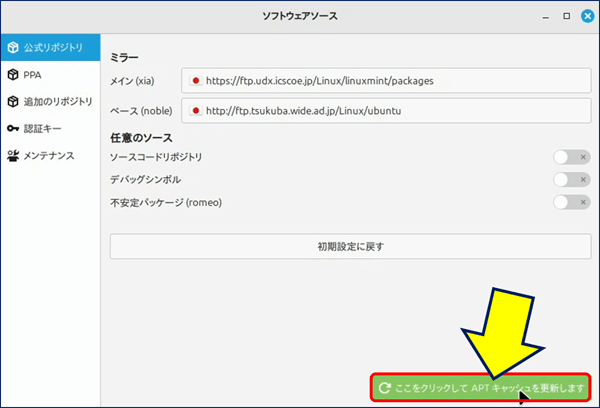Click the 追加のリポジトリ package icon
This screenshot has height=408, width=600.
coord(13,101)
